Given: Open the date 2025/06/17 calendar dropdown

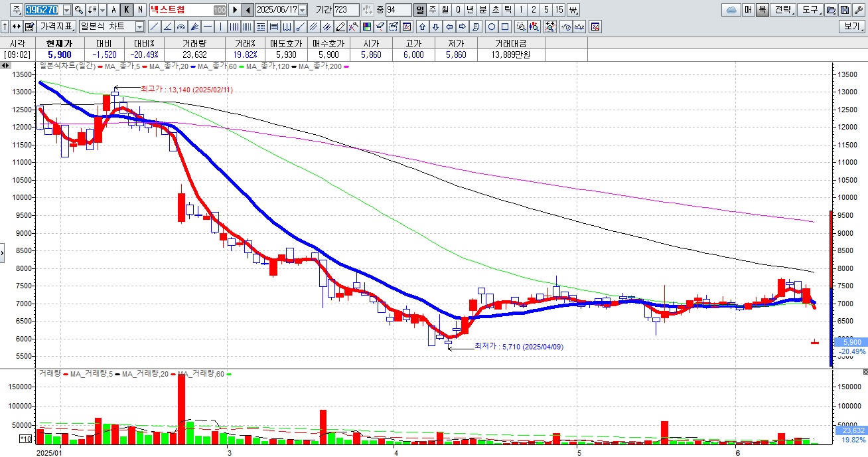Looking at the screenshot, I should pyautogui.click(x=302, y=10).
